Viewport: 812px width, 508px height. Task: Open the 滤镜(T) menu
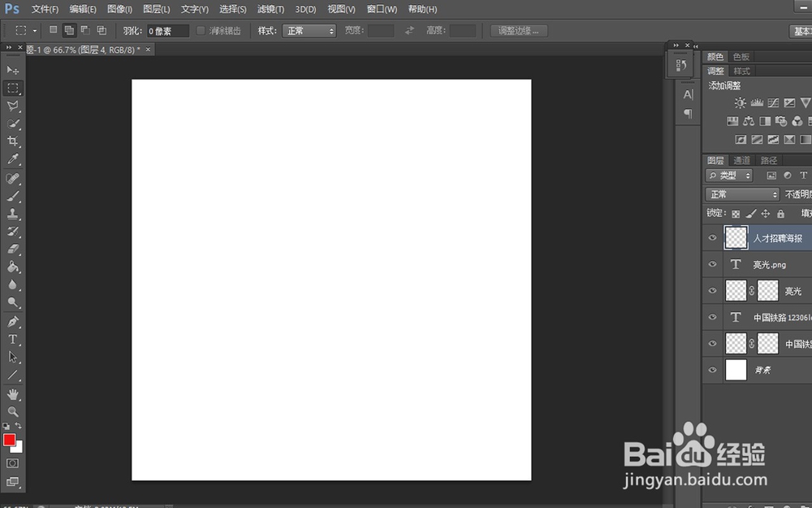pos(271,9)
